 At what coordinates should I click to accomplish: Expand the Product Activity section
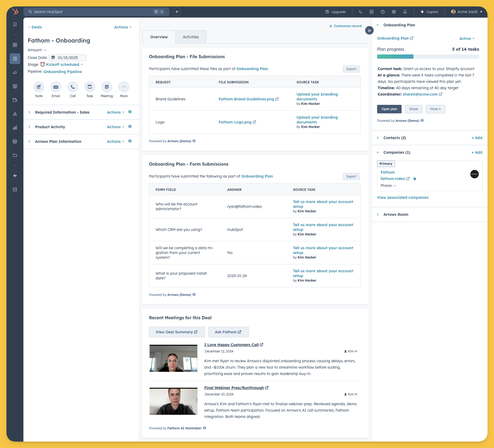30,127
